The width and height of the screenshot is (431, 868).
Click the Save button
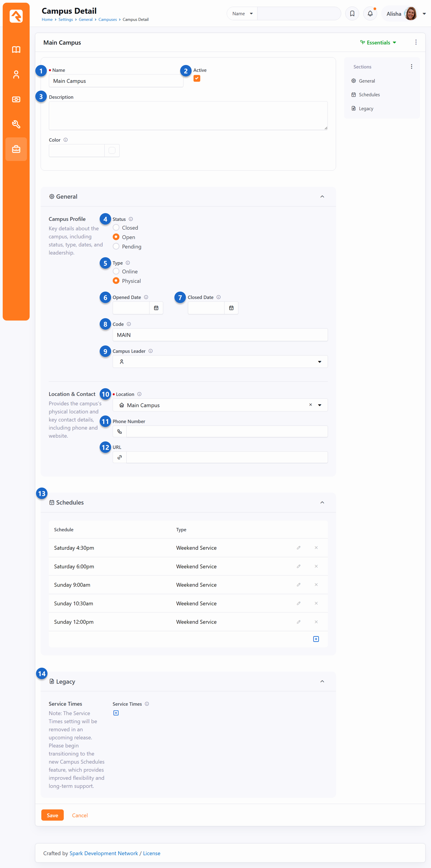(53, 815)
